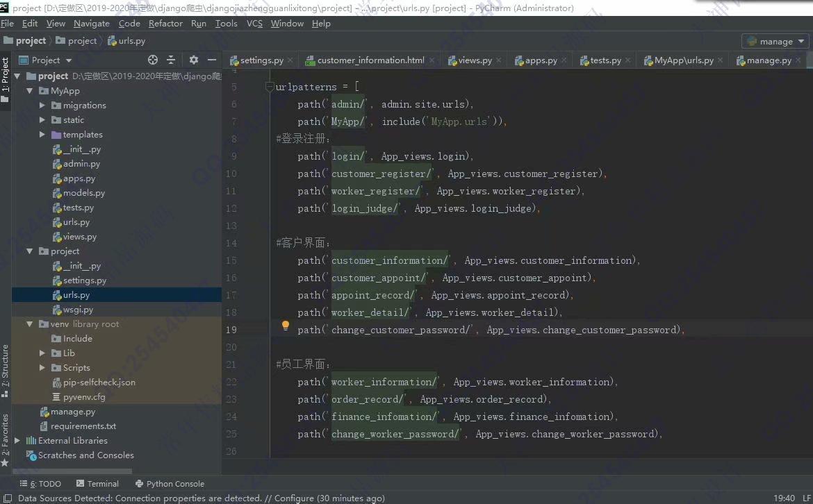Viewport: 813px width, 504px height.
Task: Hide the Project panel with minus icon
Action: click(211, 60)
